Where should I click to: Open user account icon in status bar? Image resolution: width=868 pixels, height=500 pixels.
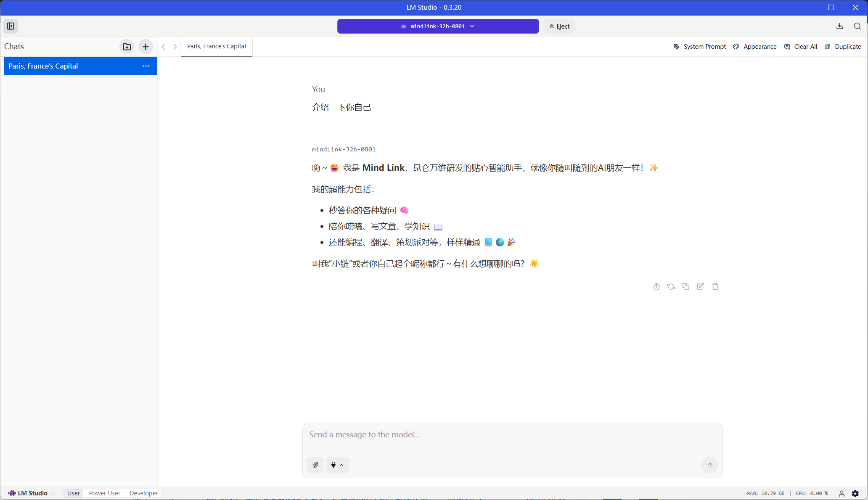pyautogui.click(x=842, y=493)
